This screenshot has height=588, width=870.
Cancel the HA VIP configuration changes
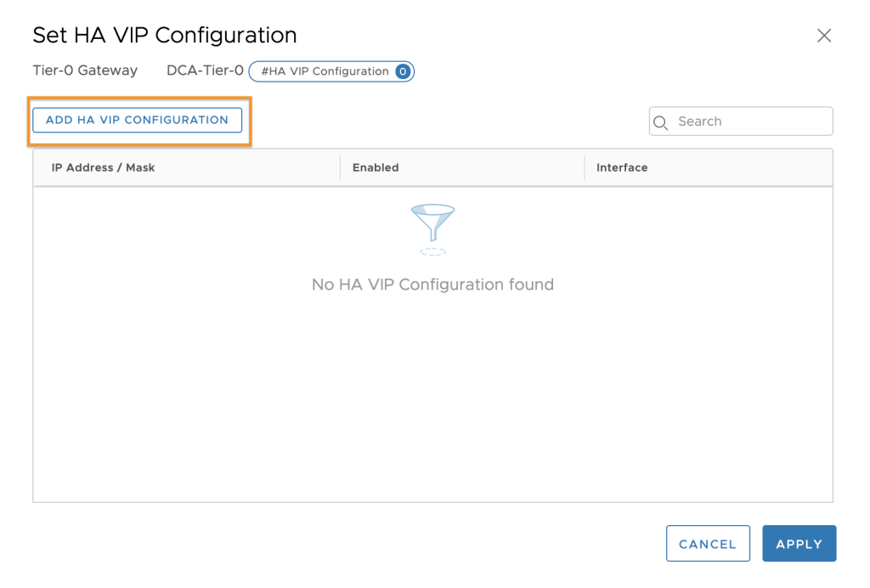708,543
